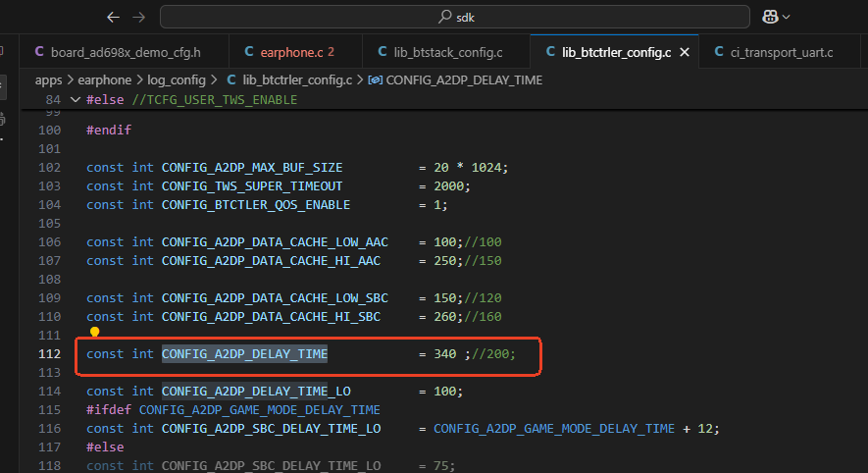Viewport: 868px width, 473px height.
Task: Collapse the #else fold on line 84
Action: pyautogui.click(x=76, y=100)
